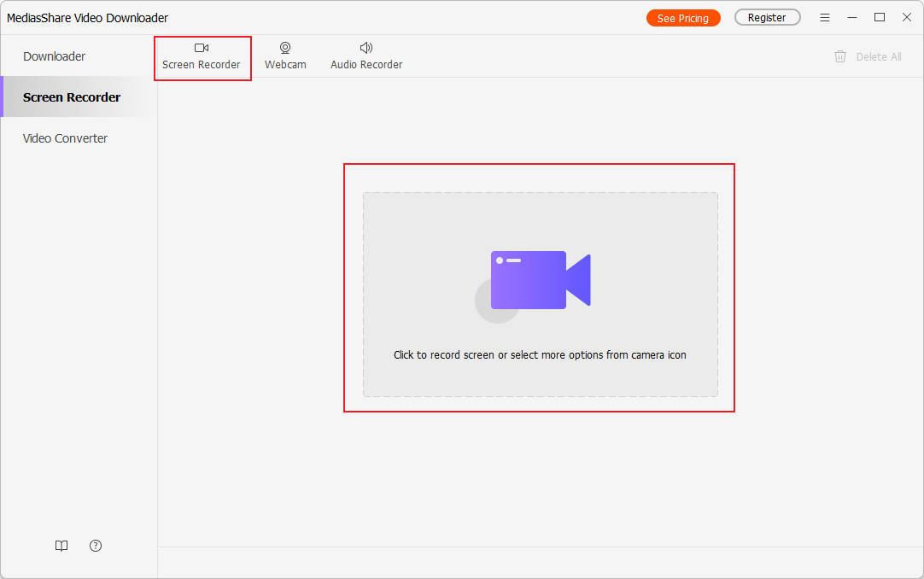Select Screen Recorder in the left sidebar

pos(72,97)
